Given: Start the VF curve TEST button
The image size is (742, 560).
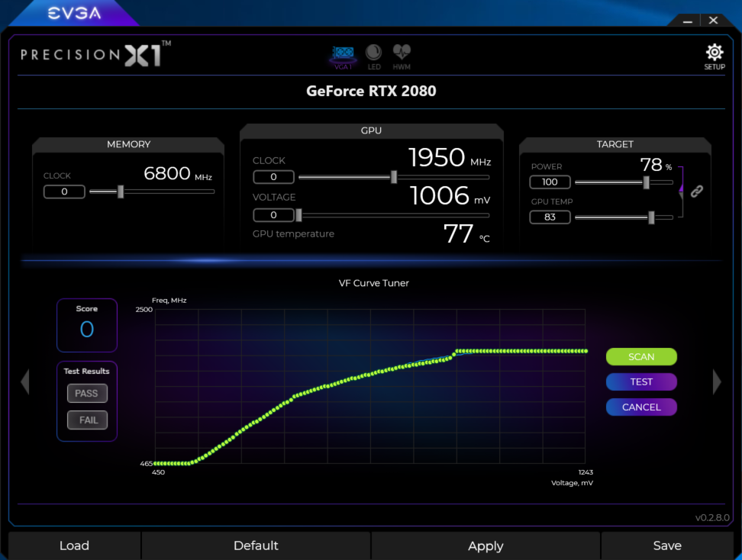Looking at the screenshot, I should 641,381.
